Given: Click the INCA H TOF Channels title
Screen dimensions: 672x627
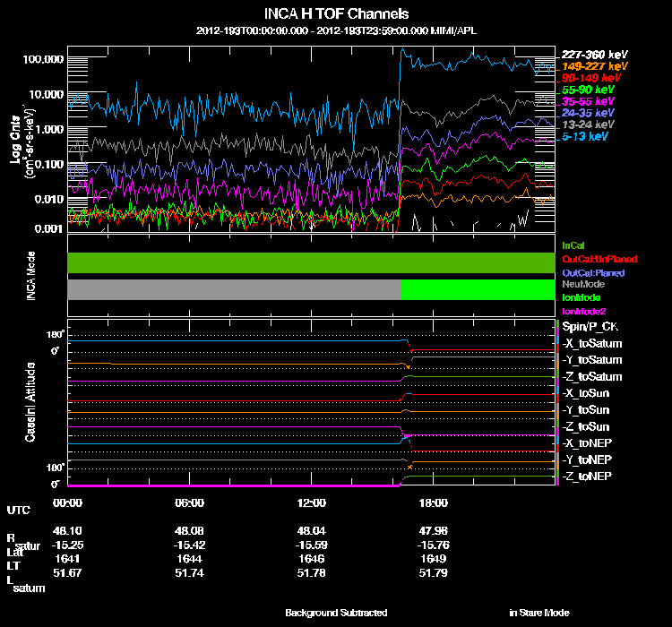Looking at the screenshot, I should (x=336, y=14).
